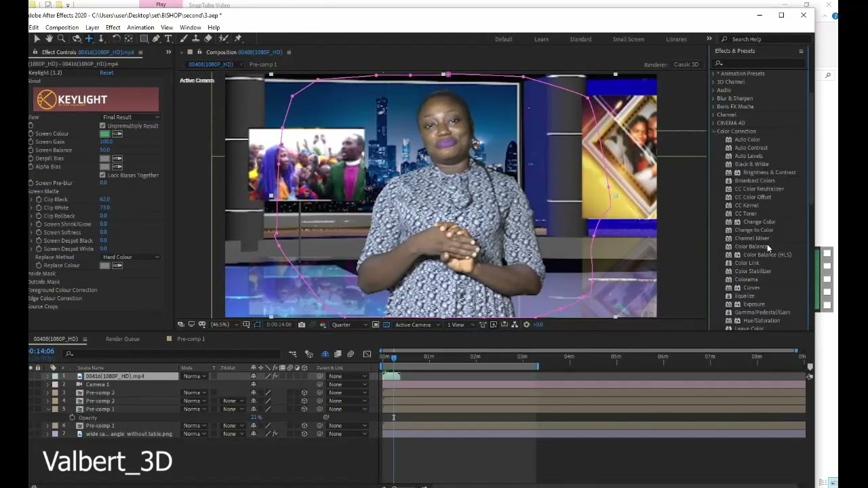Open View dropdown showing Final Result
The height and width of the screenshot is (488, 868).
(131, 117)
